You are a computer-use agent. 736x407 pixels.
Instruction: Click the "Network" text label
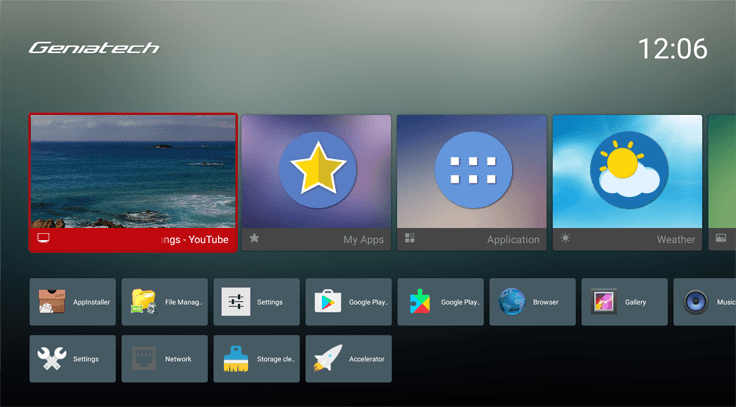coord(178,359)
